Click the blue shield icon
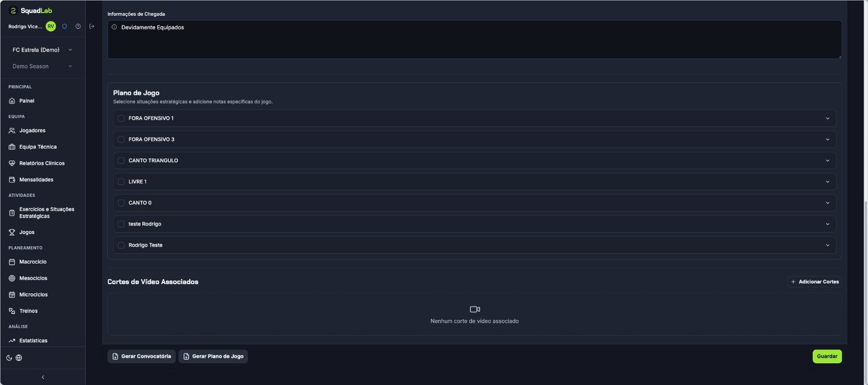The width and height of the screenshot is (868, 385). 65,27
